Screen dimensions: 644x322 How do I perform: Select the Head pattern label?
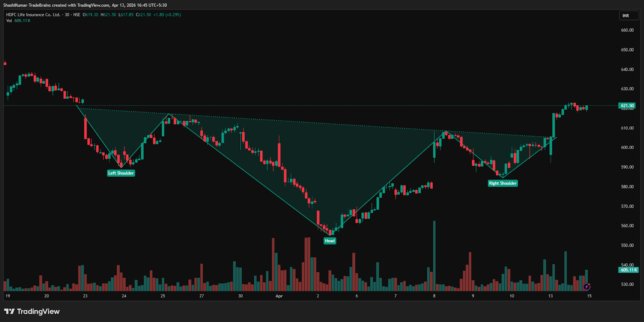click(x=330, y=241)
